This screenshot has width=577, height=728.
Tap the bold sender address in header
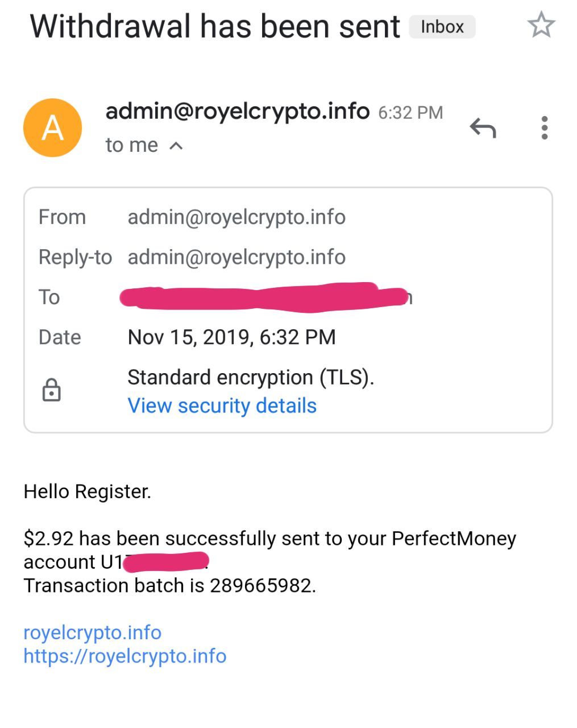point(238,111)
